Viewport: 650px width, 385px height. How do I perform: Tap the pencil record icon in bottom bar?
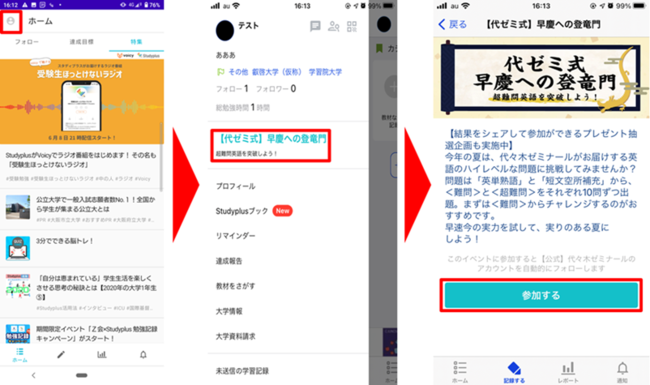(61, 355)
